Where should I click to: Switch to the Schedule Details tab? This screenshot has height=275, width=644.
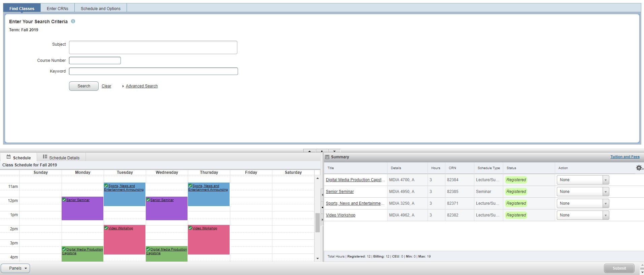(61, 157)
